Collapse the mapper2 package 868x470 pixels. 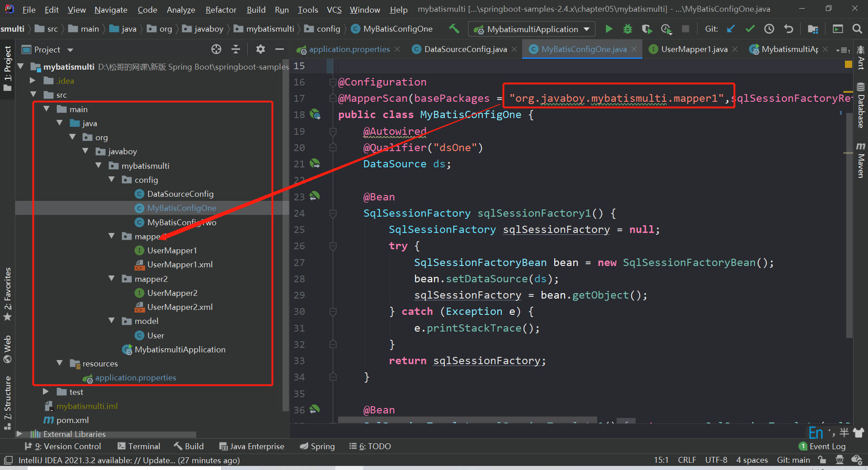[112, 279]
